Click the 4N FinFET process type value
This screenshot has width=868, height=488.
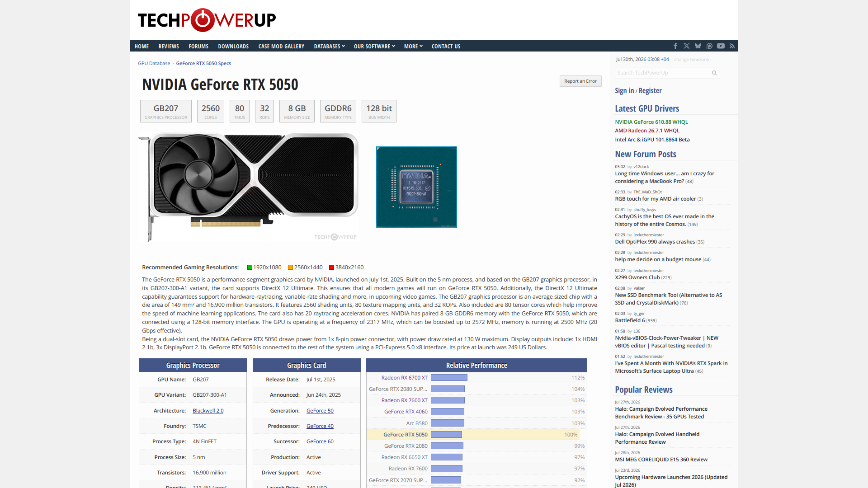tap(204, 441)
